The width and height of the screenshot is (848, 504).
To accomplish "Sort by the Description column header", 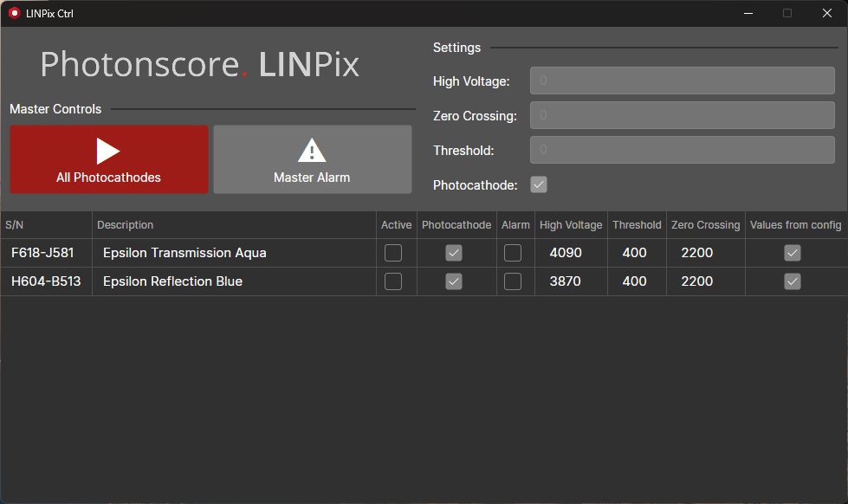I will click(x=234, y=225).
